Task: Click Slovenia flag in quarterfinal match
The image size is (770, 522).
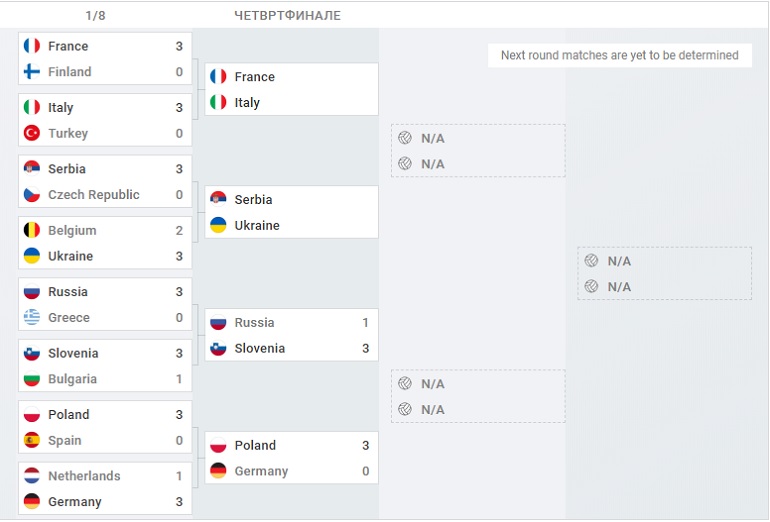Action: (x=218, y=348)
